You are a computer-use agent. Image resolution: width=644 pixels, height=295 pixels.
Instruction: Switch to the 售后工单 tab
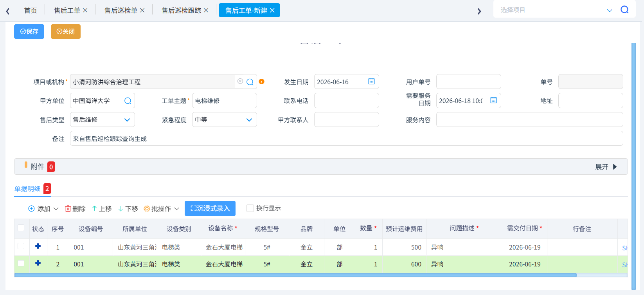tap(67, 11)
